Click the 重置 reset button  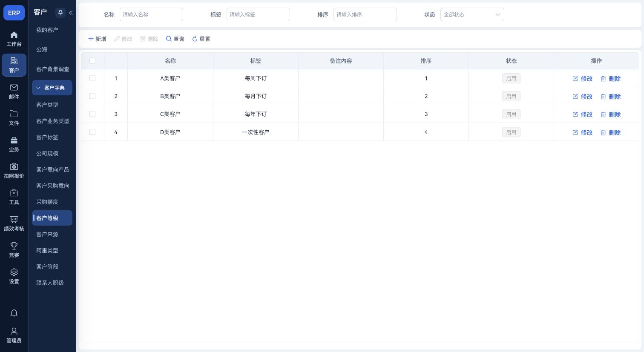pos(201,39)
